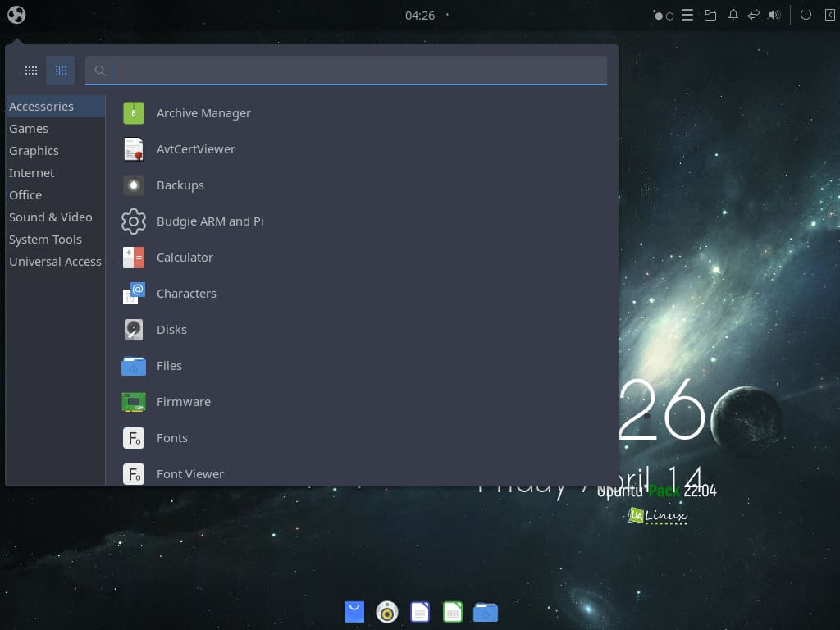This screenshot has width=840, height=630.
Task: Open the Raven sidebar toggle icon
Action: pos(829,15)
